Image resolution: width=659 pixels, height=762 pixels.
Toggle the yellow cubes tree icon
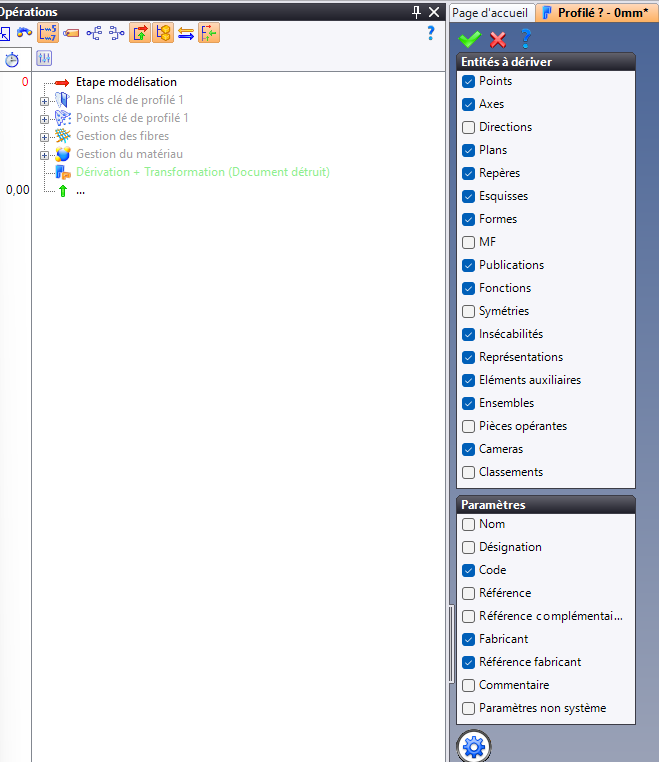pyautogui.click(x=163, y=33)
